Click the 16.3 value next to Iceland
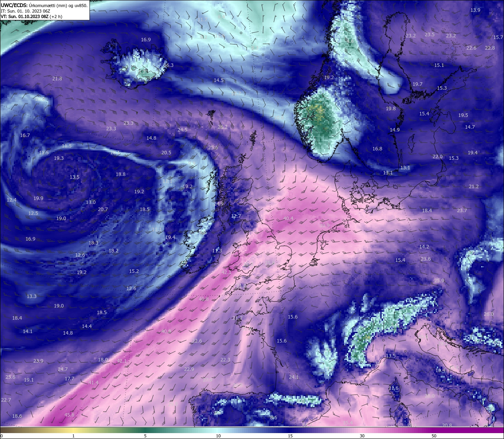 click(x=169, y=65)
